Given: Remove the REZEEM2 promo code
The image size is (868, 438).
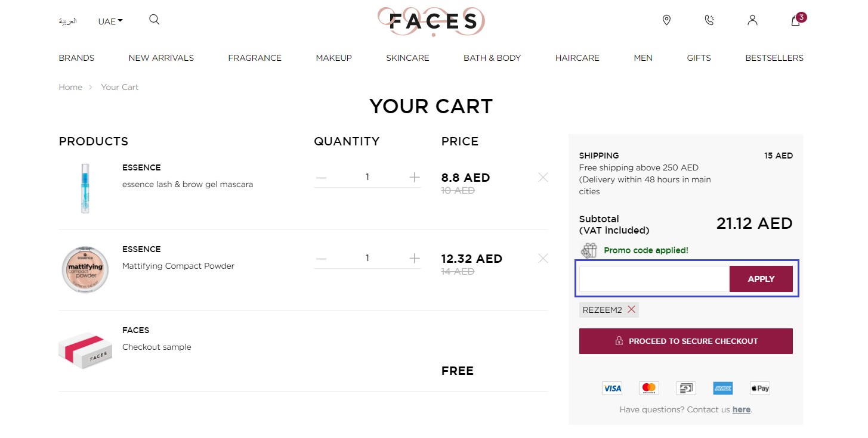Looking at the screenshot, I should [631, 309].
